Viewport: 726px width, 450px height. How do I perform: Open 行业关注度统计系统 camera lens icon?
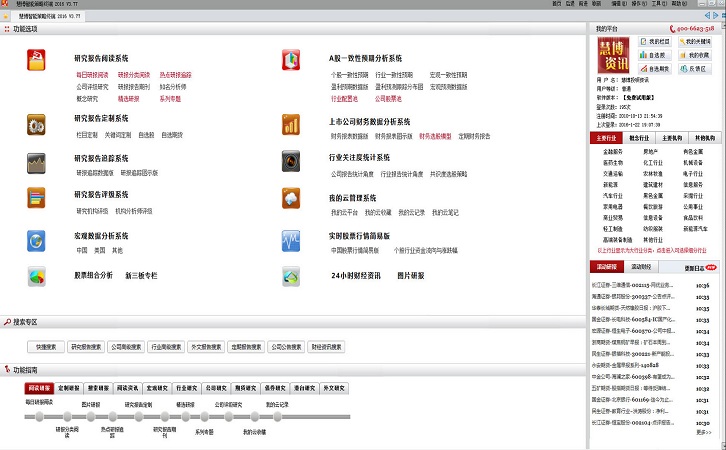(291, 161)
